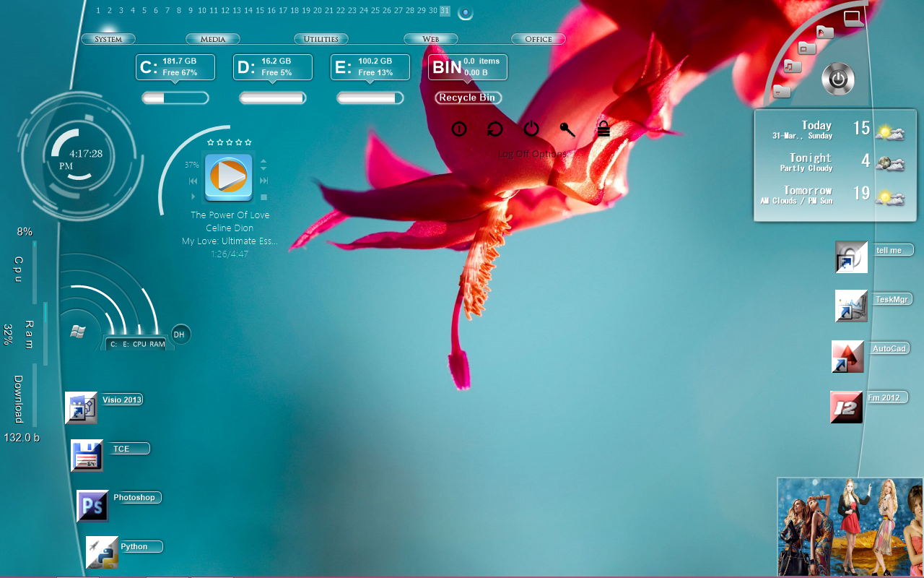Click the blue orb after calendar day 31
Screen dimensions: 924x578
[466, 12]
